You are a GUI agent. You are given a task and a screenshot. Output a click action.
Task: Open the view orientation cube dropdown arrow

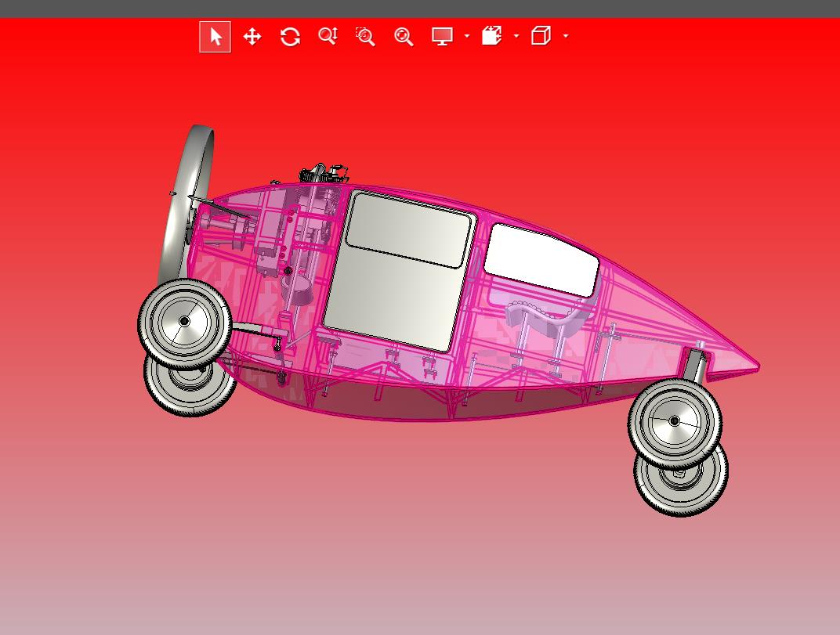coord(566,36)
